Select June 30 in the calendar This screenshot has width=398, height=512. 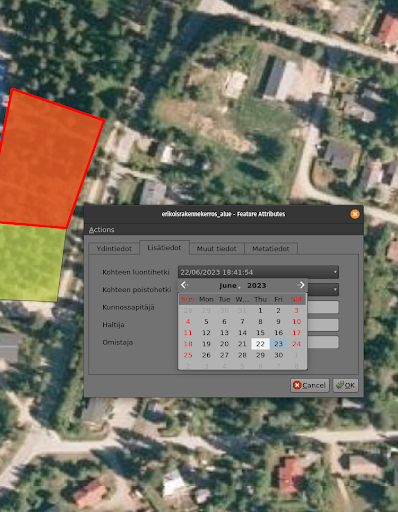coord(278,355)
